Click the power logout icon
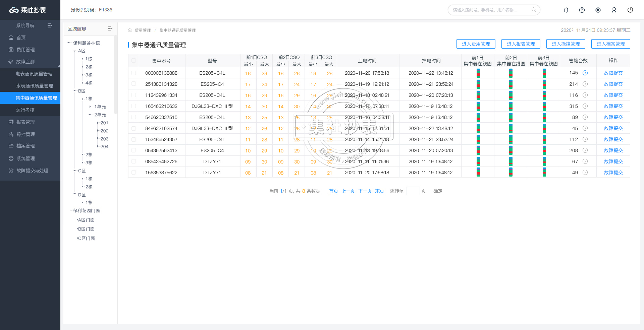The height and width of the screenshot is (330, 644). pos(630,10)
